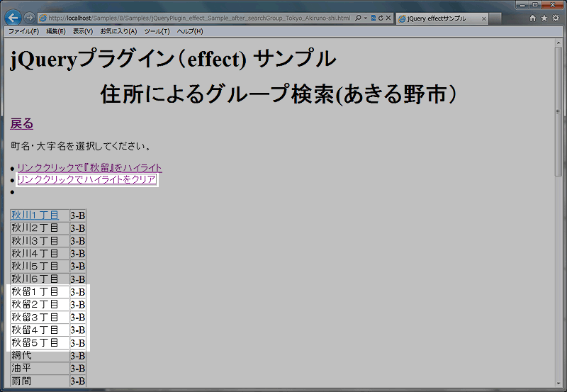Go back with the browser Back arrow

point(13,17)
